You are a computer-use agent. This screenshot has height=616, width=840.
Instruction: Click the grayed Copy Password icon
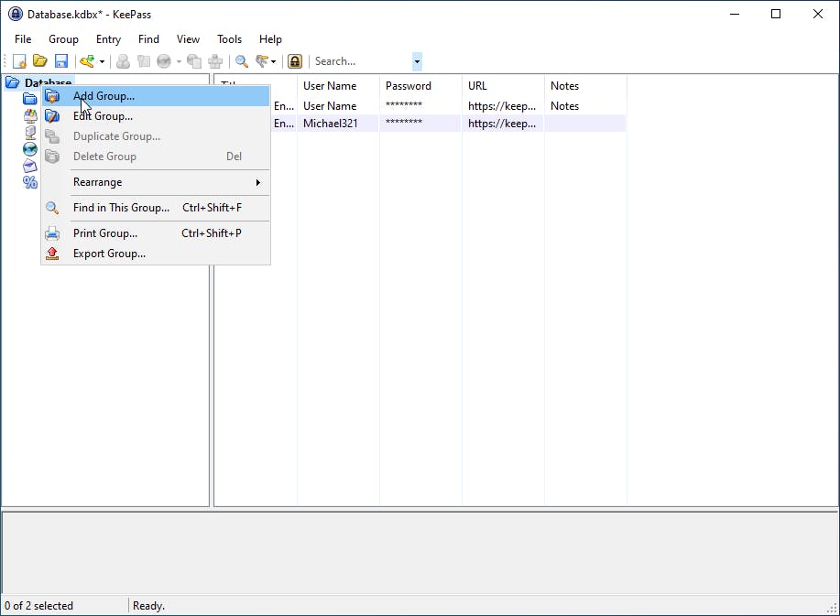144,61
